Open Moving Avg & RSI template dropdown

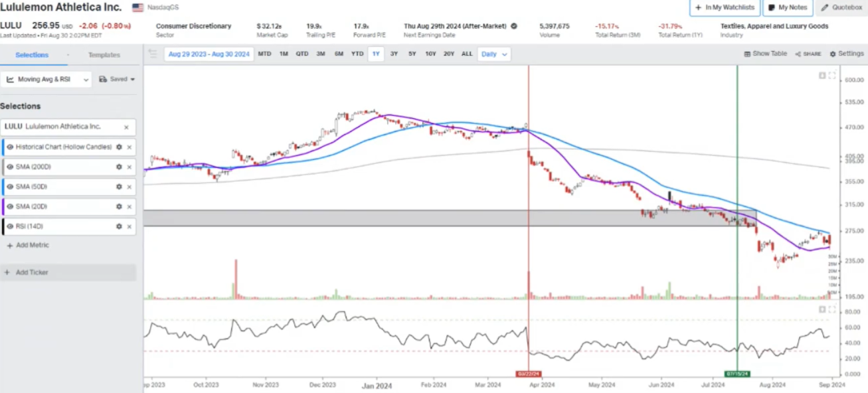[x=46, y=79]
